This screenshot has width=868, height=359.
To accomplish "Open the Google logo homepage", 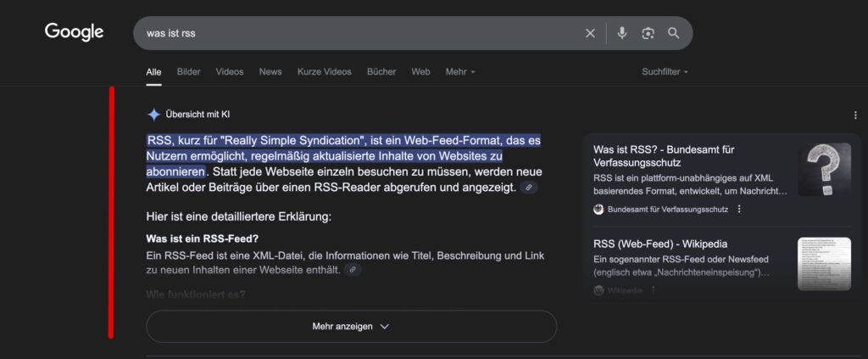I will click(75, 32).
